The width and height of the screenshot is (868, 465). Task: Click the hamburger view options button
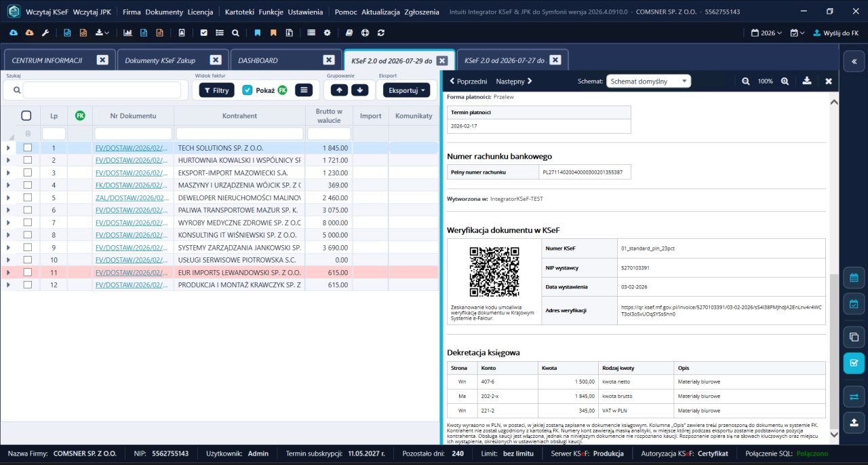pyautogui.click(x=304, y=90)
